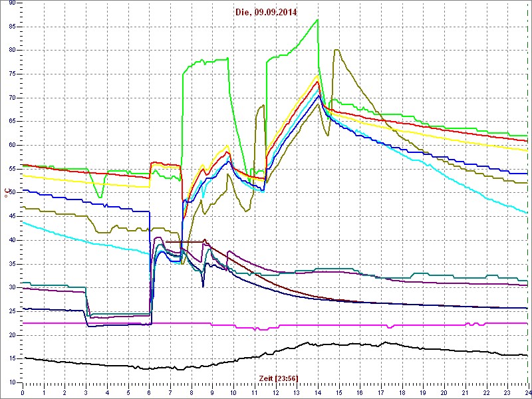Click hour 4 on the time axis
Screen dimensions: 532x399
pos(107,392)
